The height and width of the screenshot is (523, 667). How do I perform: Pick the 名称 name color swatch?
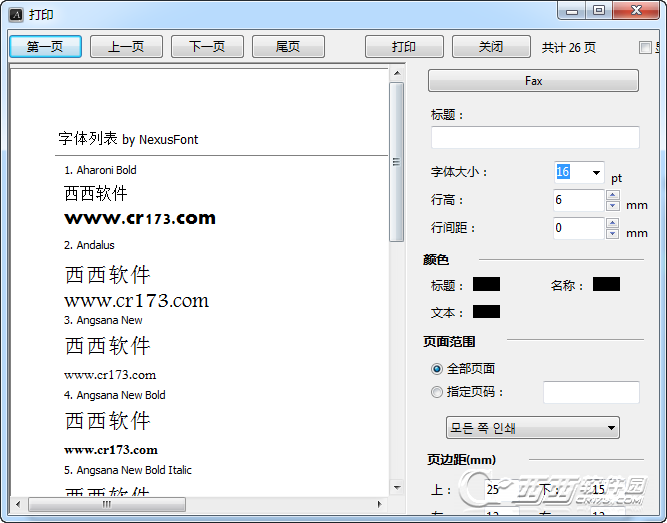click(x=606, y=284)
